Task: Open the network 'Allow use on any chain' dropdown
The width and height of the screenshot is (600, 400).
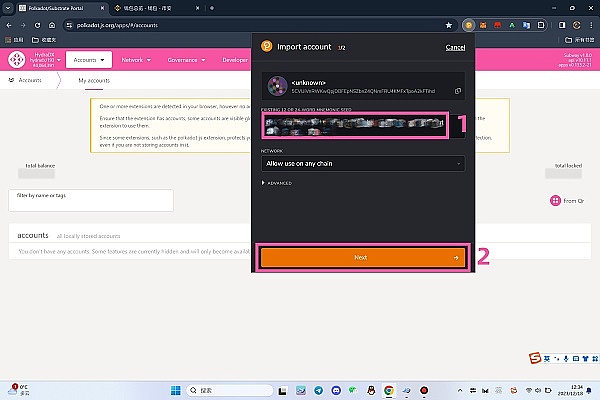Action: pos(362,163)
